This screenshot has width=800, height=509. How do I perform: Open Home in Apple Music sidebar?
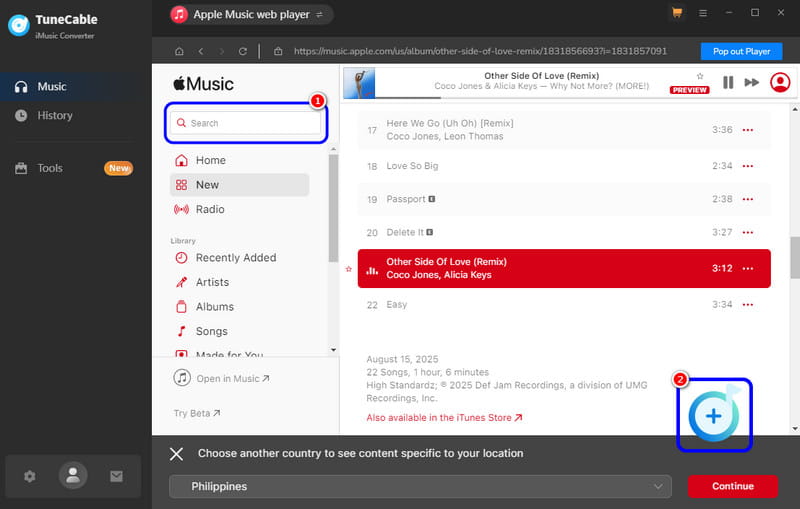click(239, 160)
